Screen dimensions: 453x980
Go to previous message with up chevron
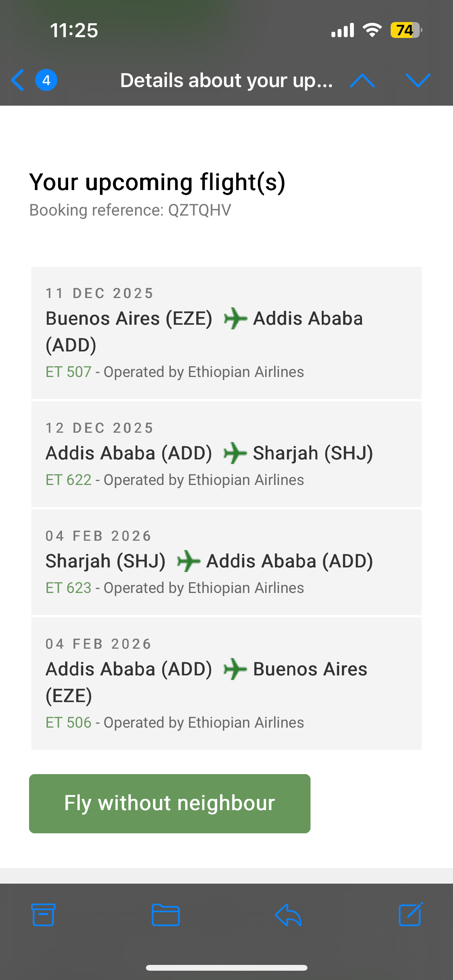(x=362, y=80)
